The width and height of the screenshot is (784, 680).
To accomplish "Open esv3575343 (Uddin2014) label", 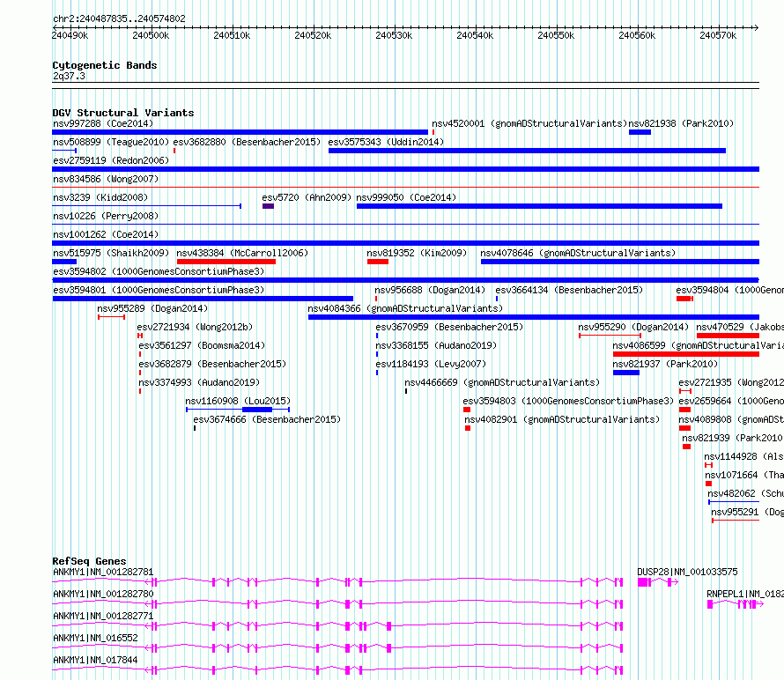I will pyautogui.click(x=386, y=142).
